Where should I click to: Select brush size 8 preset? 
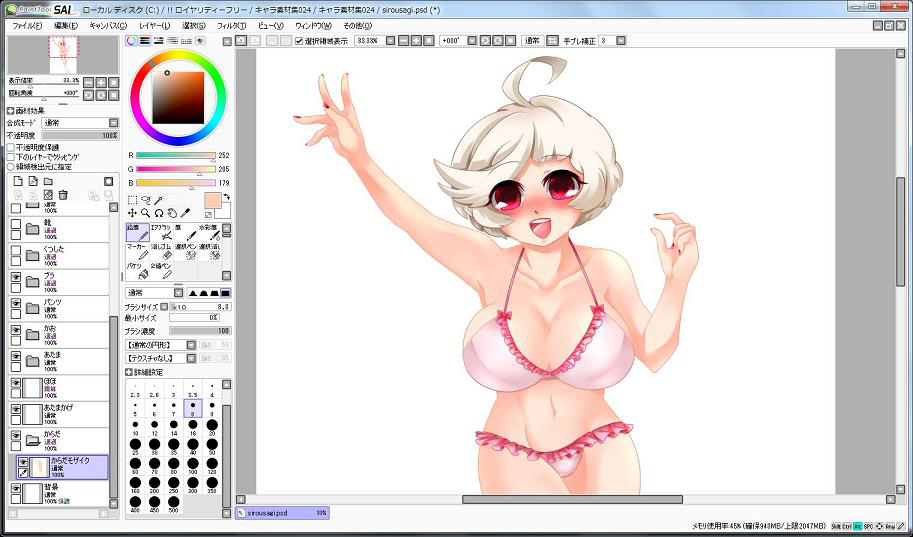tap(192, 408)
